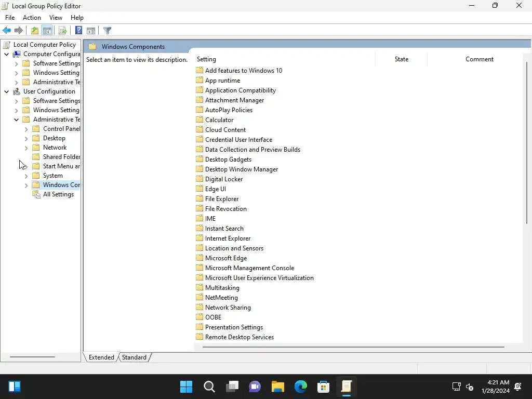The image size is (532, 399).
Task: Toggle Show/Hide Console Tree icon
Action: tap(47, 31)
